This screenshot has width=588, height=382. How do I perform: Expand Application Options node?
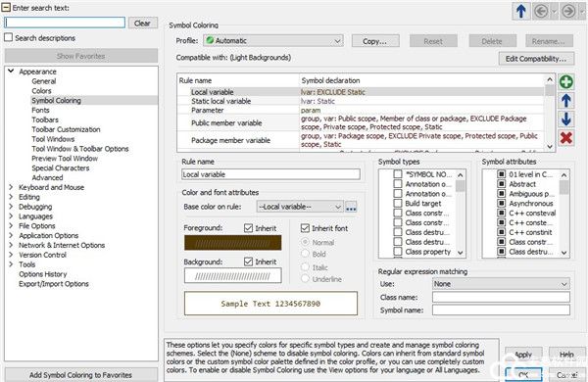(11, 235)
